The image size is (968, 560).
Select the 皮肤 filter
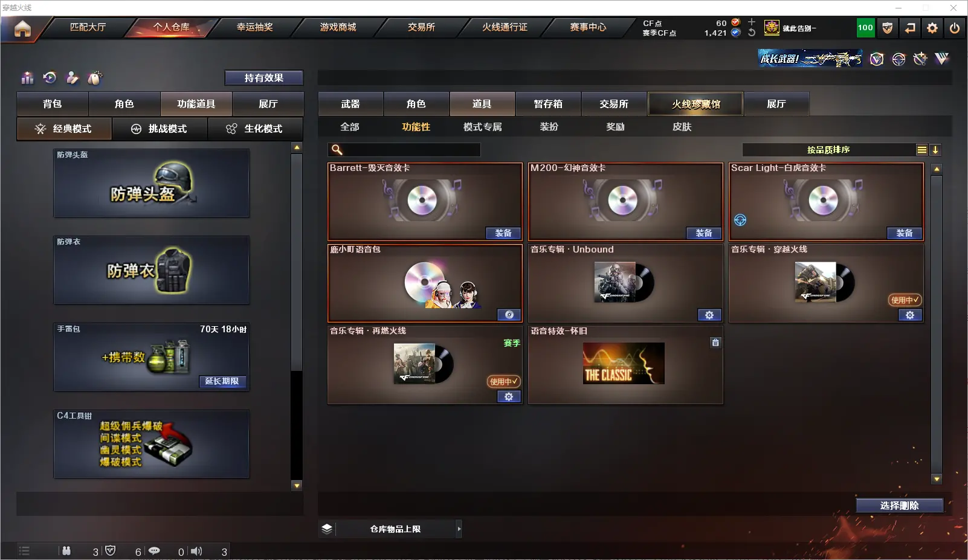(x=682, y=127)
